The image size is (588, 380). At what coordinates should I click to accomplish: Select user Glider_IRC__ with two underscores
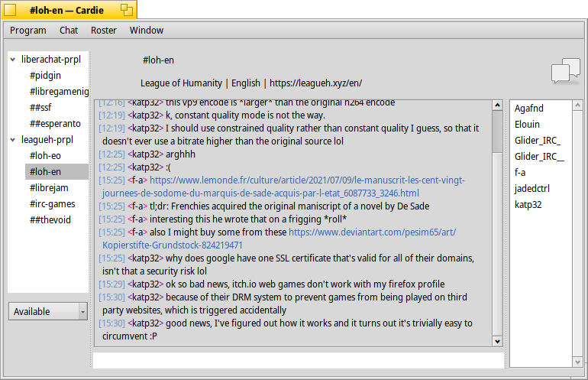541,157
